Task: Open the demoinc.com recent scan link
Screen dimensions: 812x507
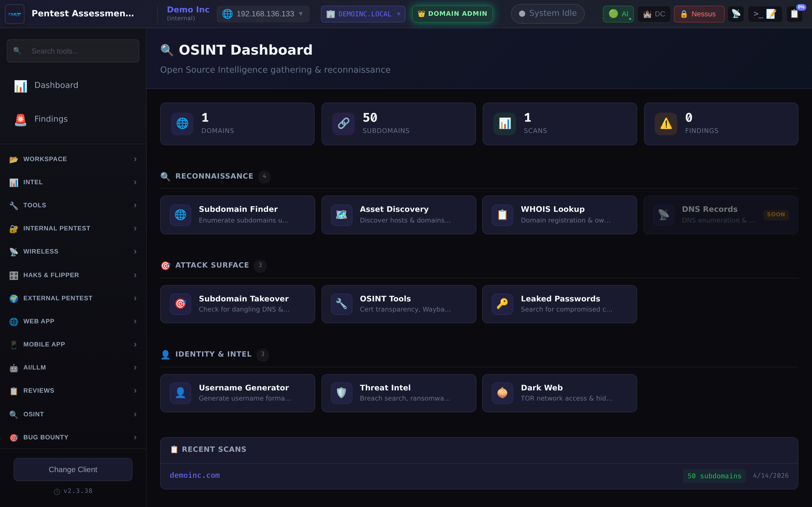Action: coord(195,475)
